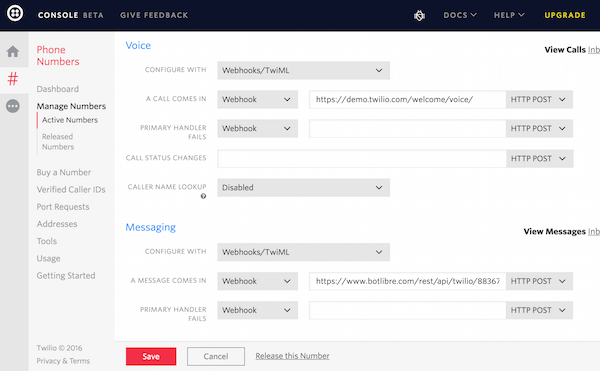Image resolution: width=600 pixels, height=371 pixels.
Task: Expand Voice Configure With dropdown
Action: pos(303,70)
